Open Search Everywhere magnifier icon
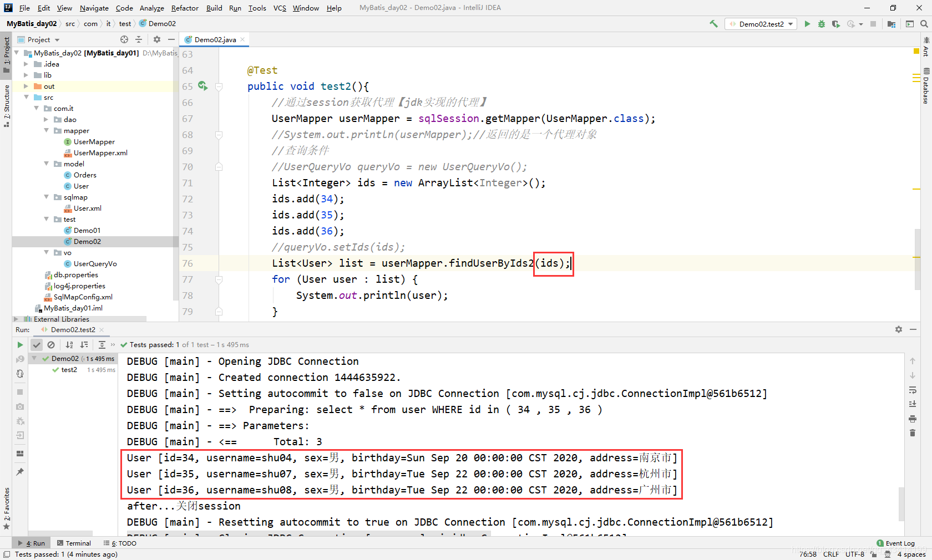 click(x=924, y=24)
